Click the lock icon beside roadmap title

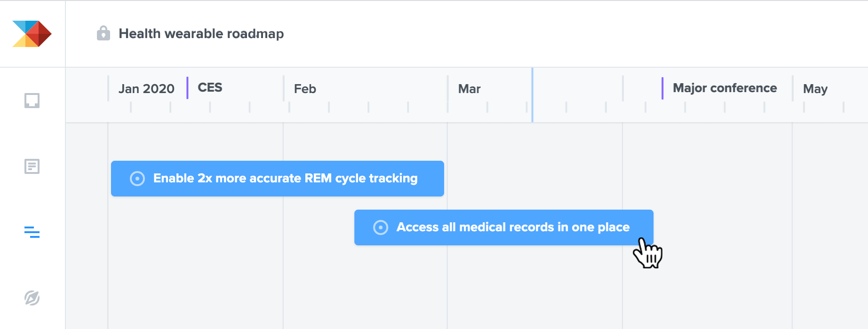pyautogui.click(x=104, y=33)
